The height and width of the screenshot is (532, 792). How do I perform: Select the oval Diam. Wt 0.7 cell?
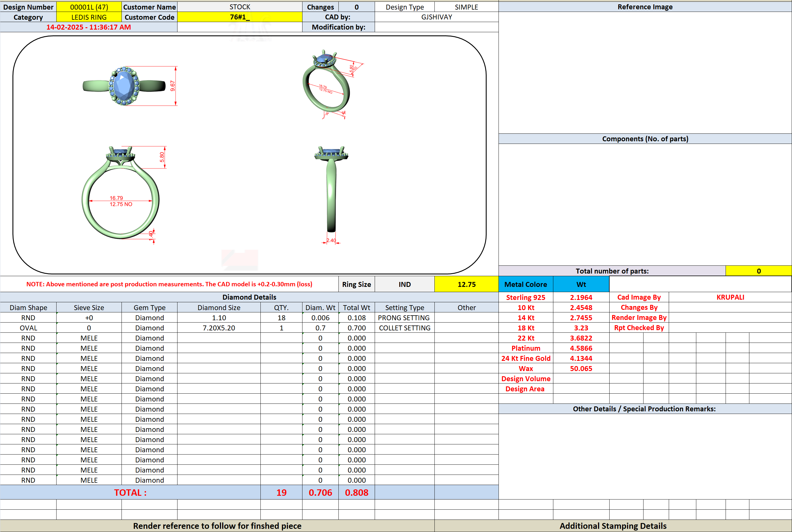(320, 328)
